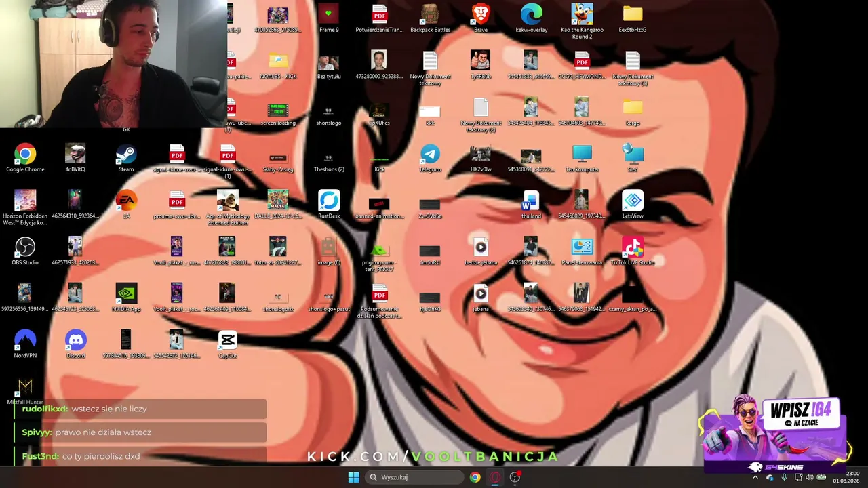Open the clock showing 23:00
This screenshot has height=488, width=868.
click(x=846, y=477)
